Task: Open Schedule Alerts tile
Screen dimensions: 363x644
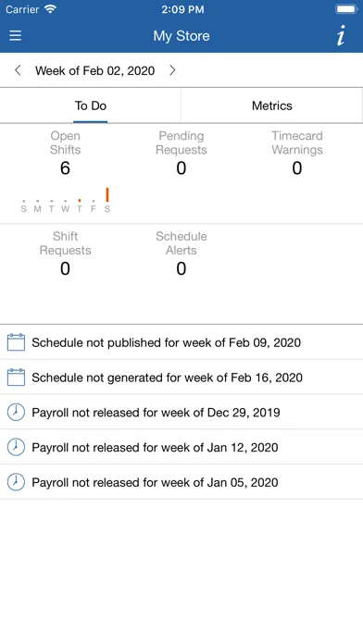Action: point(181,253)
